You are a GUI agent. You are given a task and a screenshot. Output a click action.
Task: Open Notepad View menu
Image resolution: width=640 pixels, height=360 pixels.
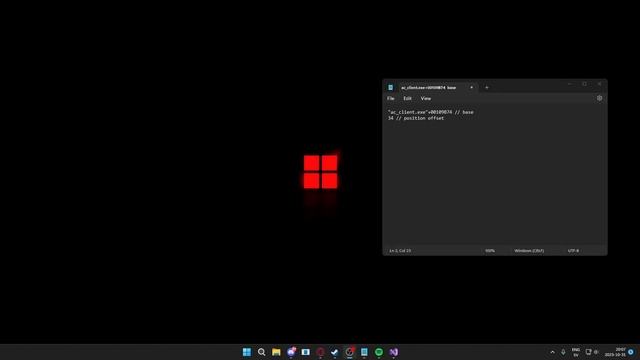pyautogui.click(x=426, y=98)
